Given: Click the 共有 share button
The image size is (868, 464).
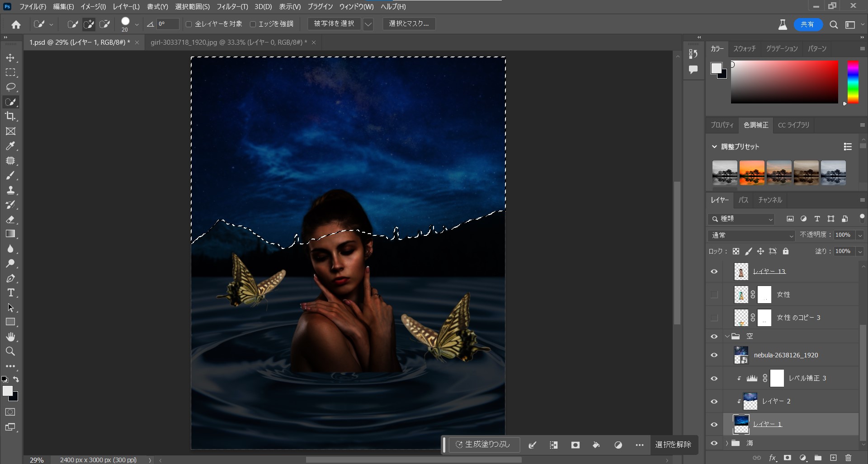Looking at the screenshot, I should click(x=807, y=24).
